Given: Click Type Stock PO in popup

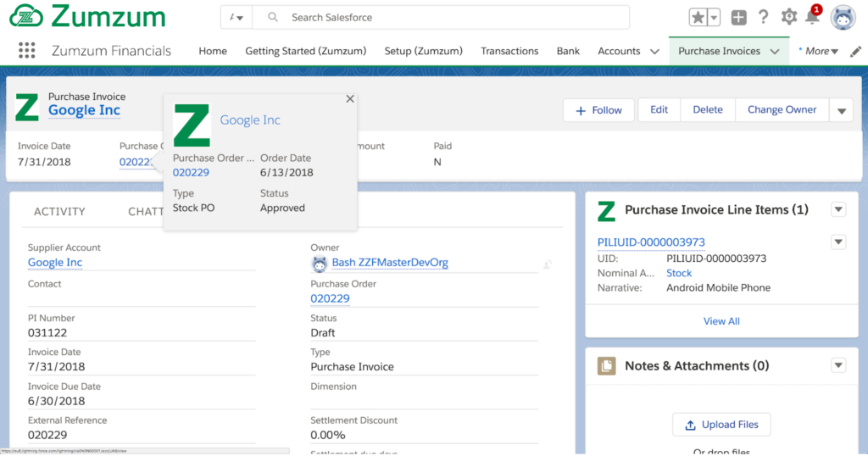Looking at the screenshot, I should [x=193, y=208].
